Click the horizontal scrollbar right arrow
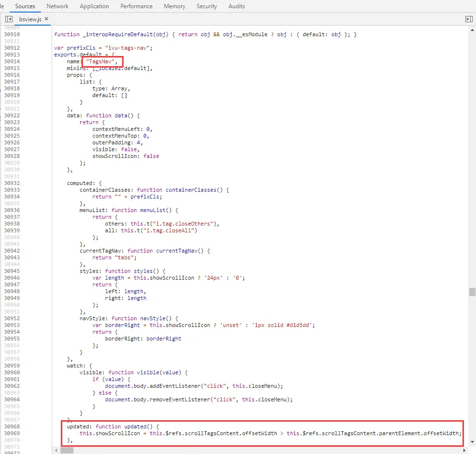 pyautogui.click(x=464, y=450)
